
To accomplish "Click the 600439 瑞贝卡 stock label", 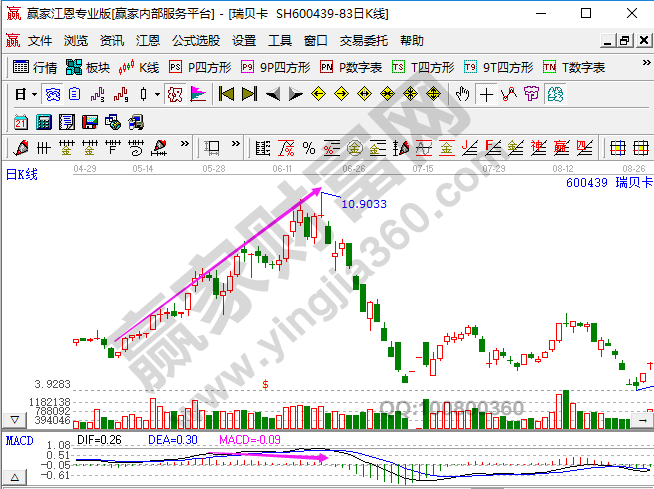I will (x=609, y=182).
